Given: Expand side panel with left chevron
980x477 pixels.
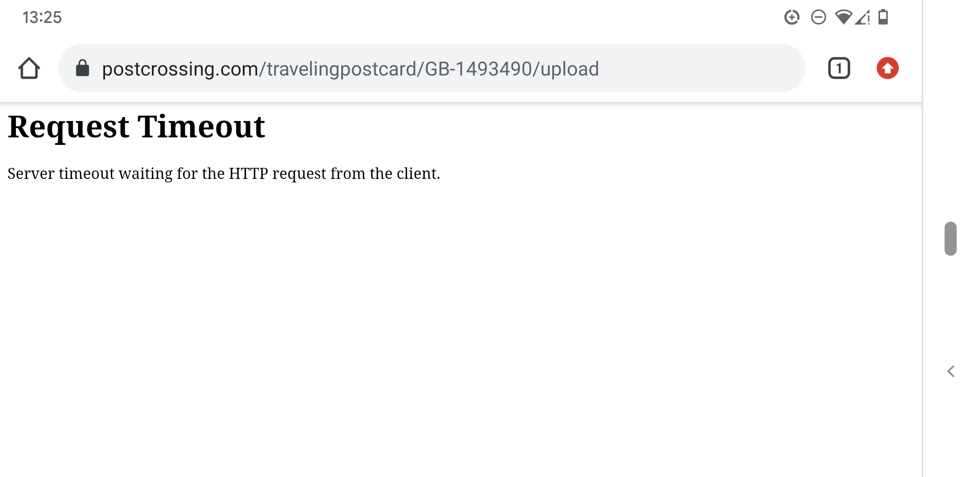Looking at the screenshot, I should pos(951,371).
